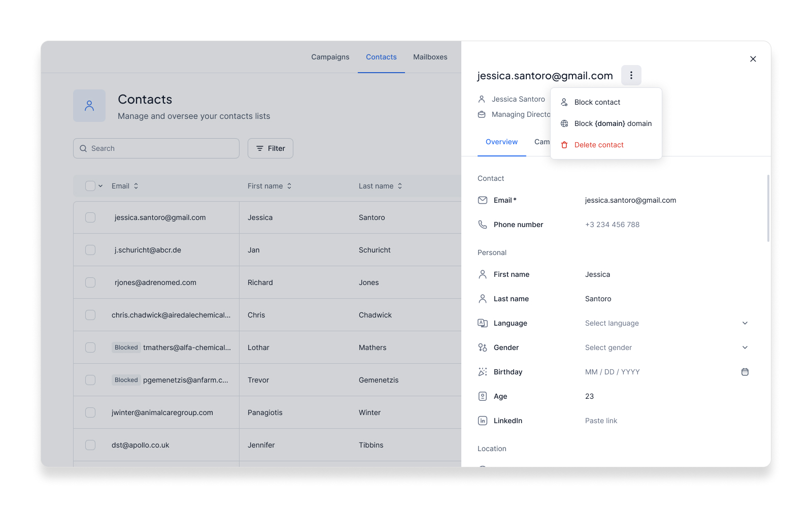Select the Overview tab in details panel
812x508 pixels.
pos(502,142)
